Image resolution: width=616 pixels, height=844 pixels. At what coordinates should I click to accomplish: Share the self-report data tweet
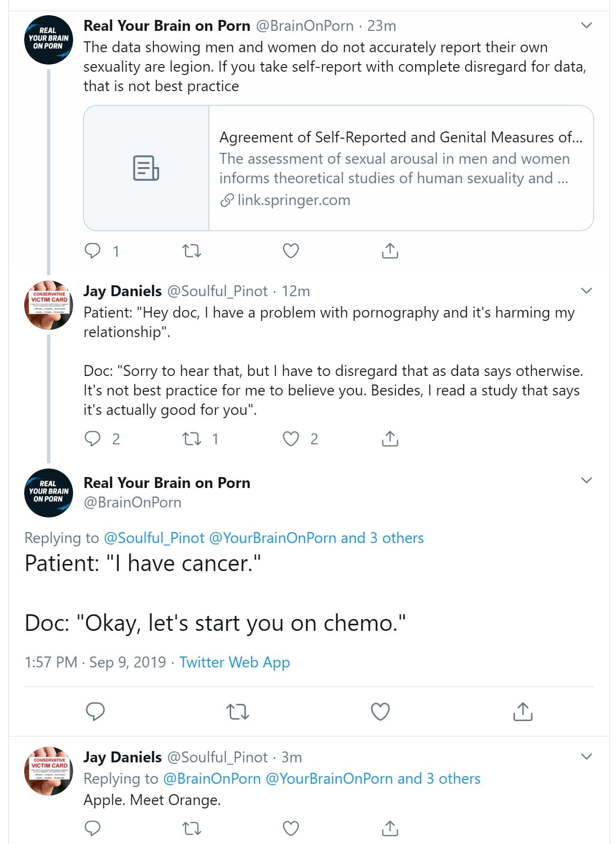click(390, 251)
